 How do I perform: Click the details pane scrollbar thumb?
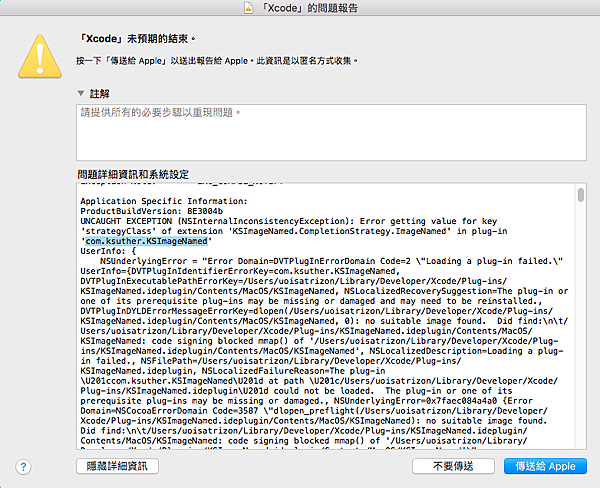coord(581,195)
